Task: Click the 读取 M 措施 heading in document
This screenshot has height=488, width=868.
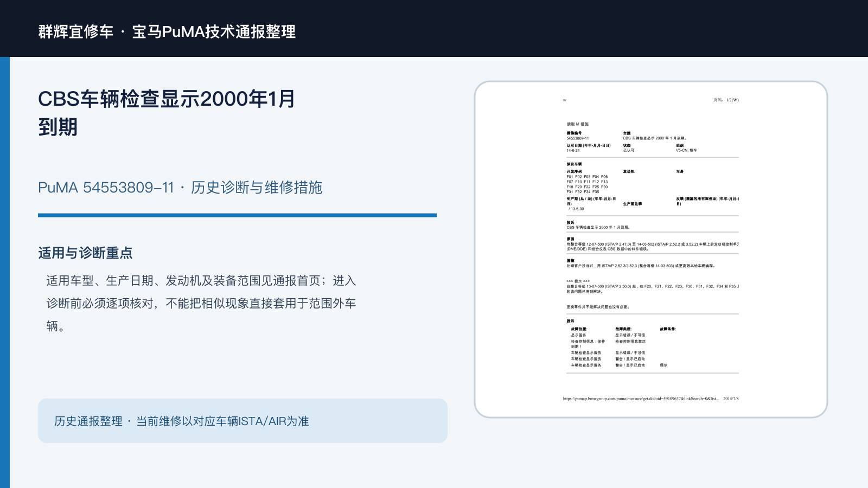Action: coord(577,124)
